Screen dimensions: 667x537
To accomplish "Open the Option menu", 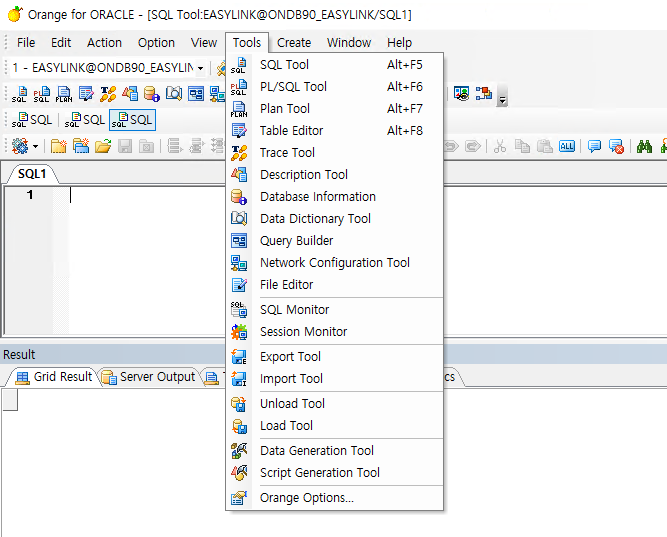I will pos(156,43).
